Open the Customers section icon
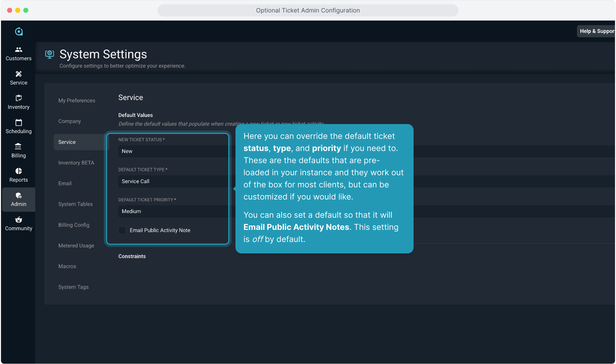Image resolution: width=616 pixels, height=364 pixels. [x=19, y=50]
